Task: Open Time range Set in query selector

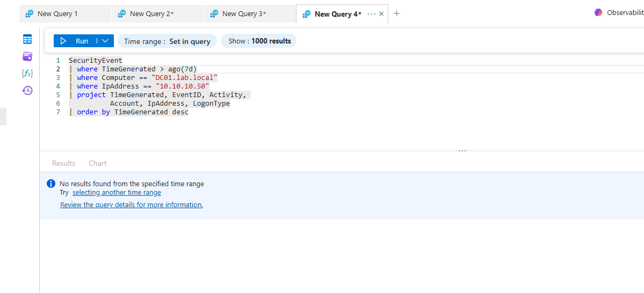Action: (167, 41)
